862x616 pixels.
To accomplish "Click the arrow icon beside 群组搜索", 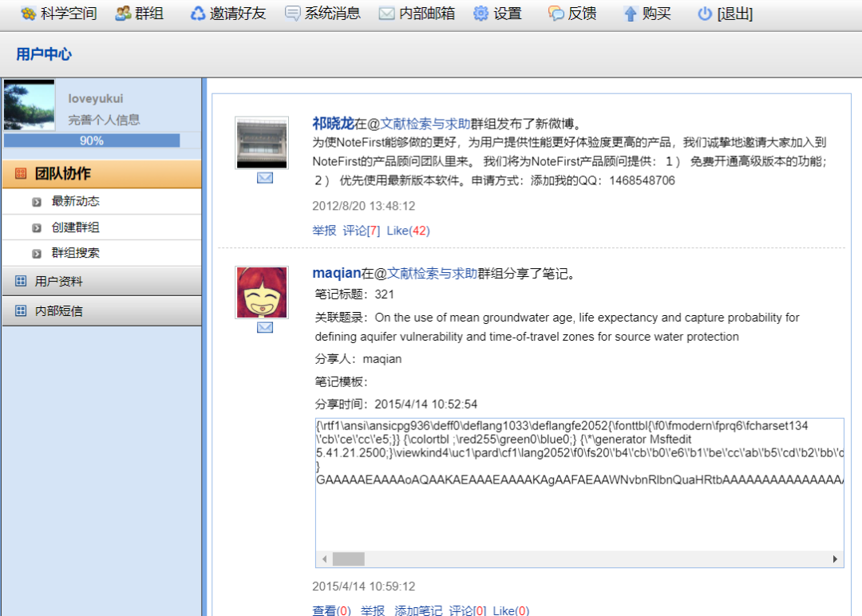I will [x=37, y=254].
